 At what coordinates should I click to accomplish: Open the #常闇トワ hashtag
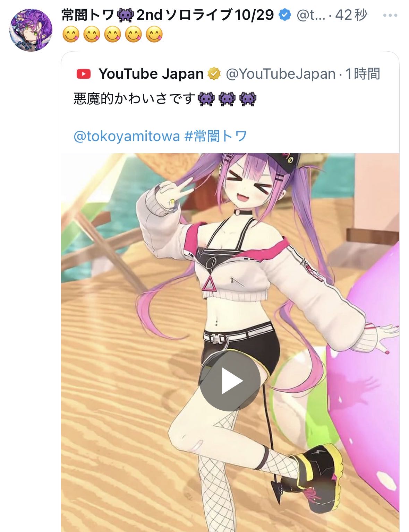(215, 136)
